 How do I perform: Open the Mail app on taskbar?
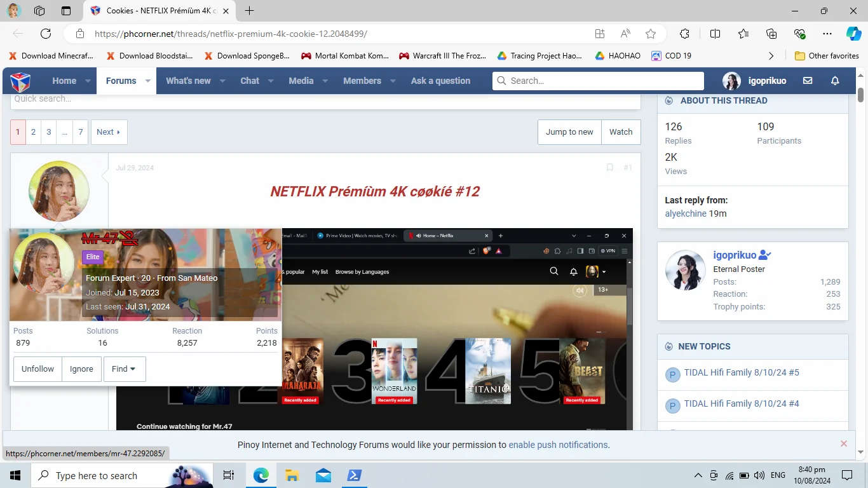pos(323,475)
